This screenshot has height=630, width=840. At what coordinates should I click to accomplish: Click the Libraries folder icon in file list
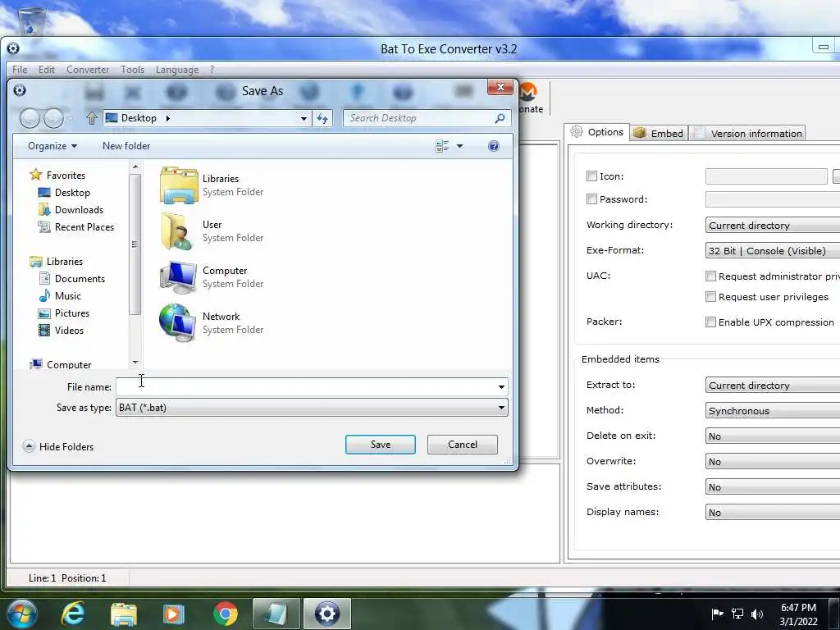point(178,185)
